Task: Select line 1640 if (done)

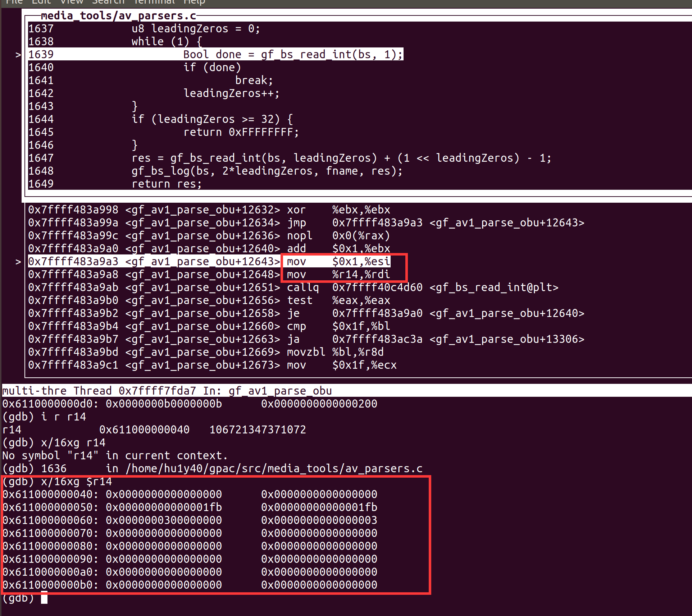Action: coord(135,67)
